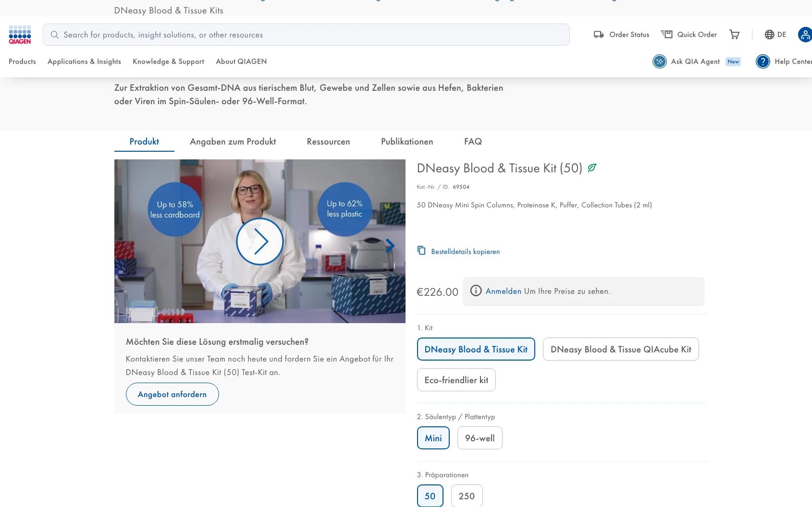The height and width of the screenshot is (507, 812).
Task: Play the product video
Action: coord(259,241)
